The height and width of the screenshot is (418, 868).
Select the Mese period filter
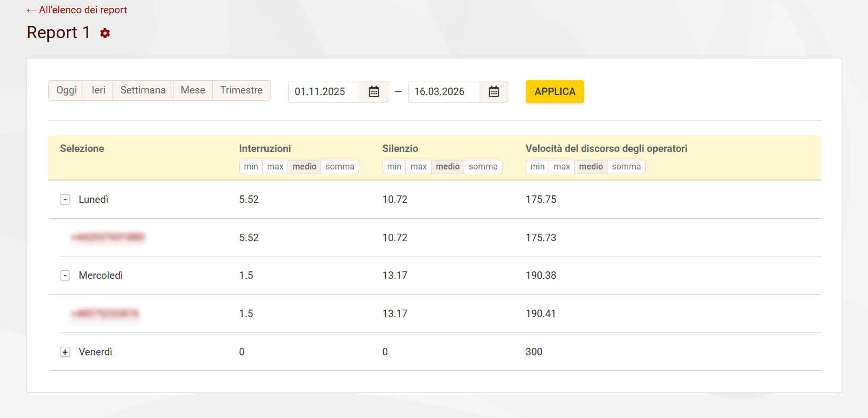click(x=193, y=90)
